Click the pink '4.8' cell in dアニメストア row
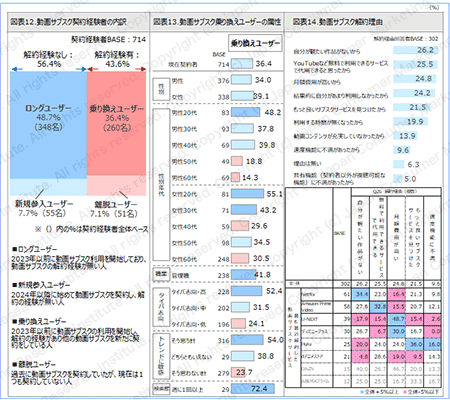Image resolution: width=450 pixels, height=400 pixels. click(x=361, y=356)
